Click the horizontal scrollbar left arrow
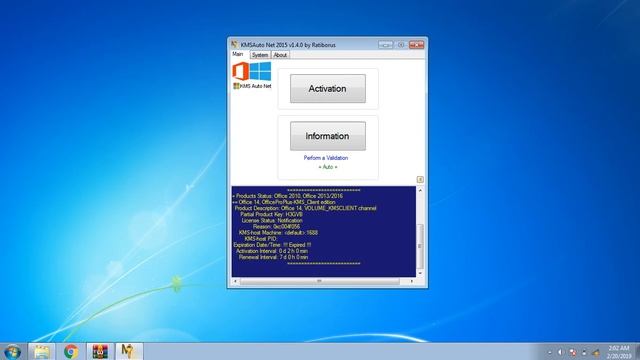This screenshot has height=360, width=640. (x=235, y=281)
